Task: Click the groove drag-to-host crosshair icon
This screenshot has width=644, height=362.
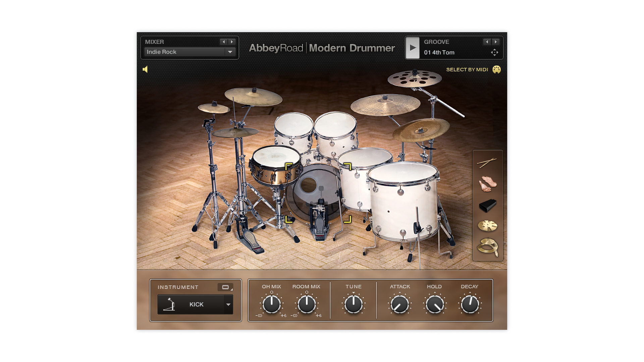Action: pos(494,52)
